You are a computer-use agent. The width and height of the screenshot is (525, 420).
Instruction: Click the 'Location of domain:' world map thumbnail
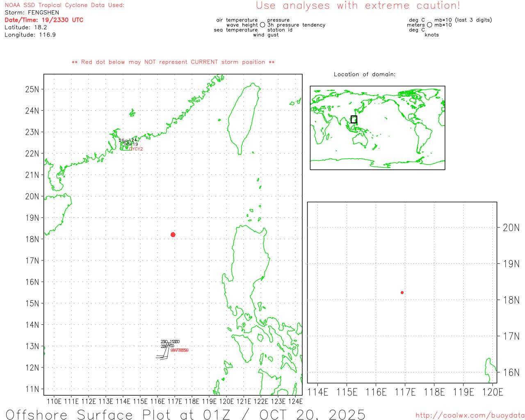tap(377, 128)
